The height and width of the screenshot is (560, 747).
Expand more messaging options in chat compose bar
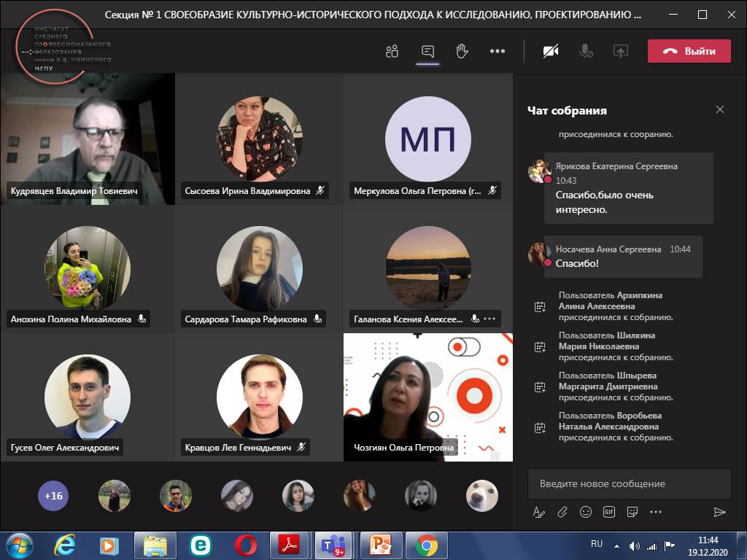pos(656,512)
